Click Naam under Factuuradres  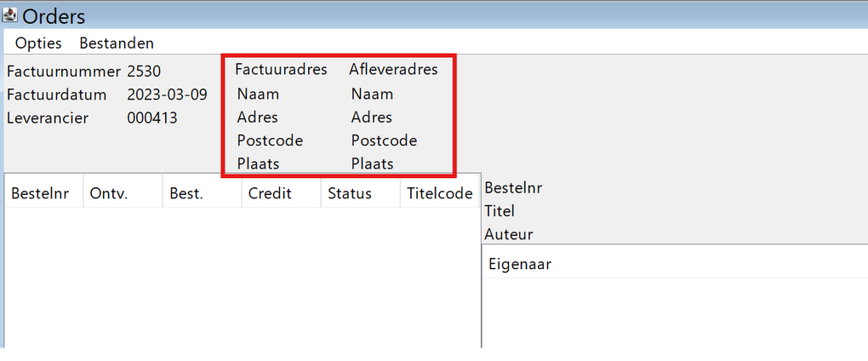[258, 95]
